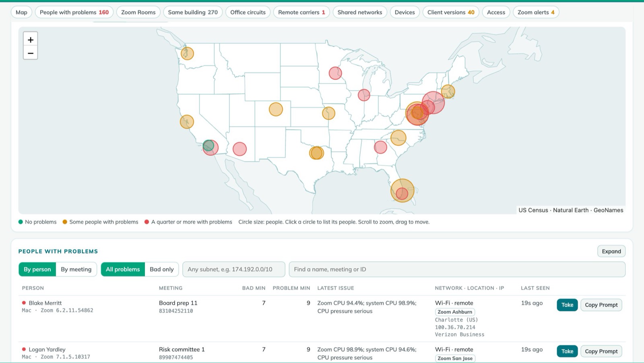Take Logan Yardley's problem

[x=567, y=351]
